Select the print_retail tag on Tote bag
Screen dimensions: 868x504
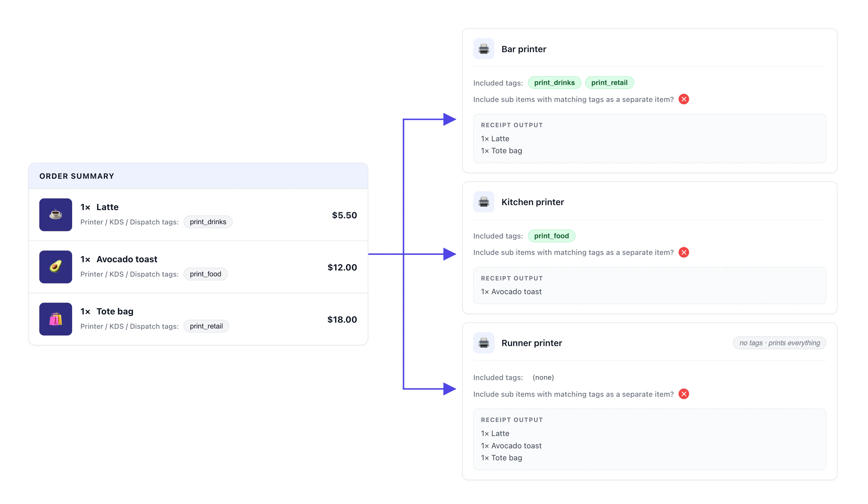[x=206, y=326]
